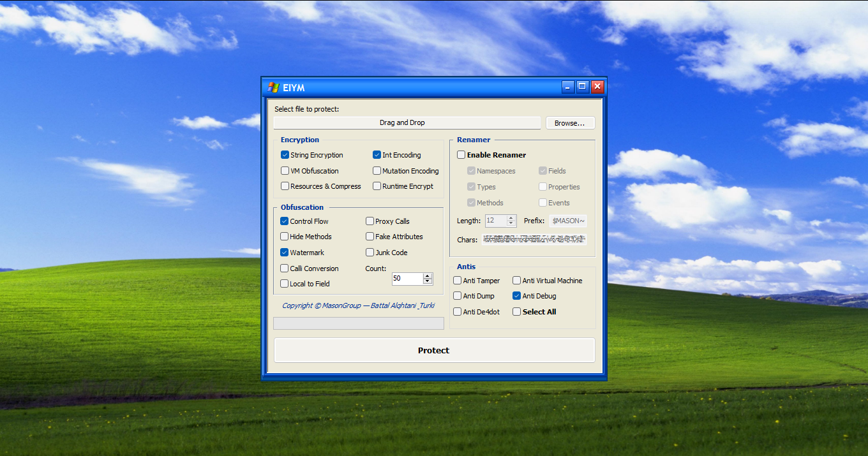Maximize the EIYM window
Image resolution: width=868 pixels, height=456 pixels.
(583, 87)
